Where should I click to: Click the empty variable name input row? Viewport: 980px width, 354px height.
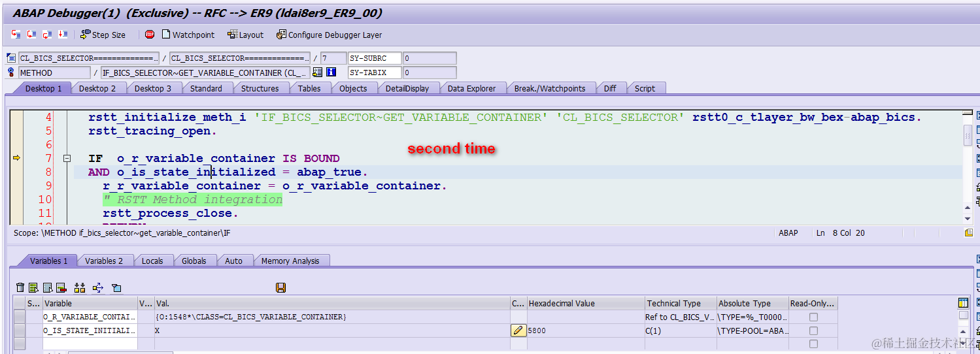pyautogui.click(x=90, y=344)
